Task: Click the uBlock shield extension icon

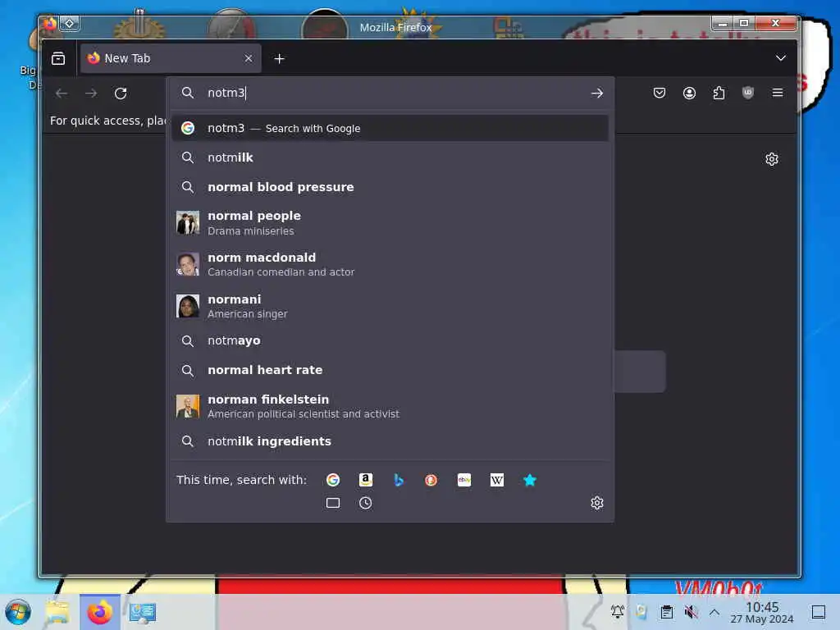Action: pyautogui.click(x=748, y=93)
